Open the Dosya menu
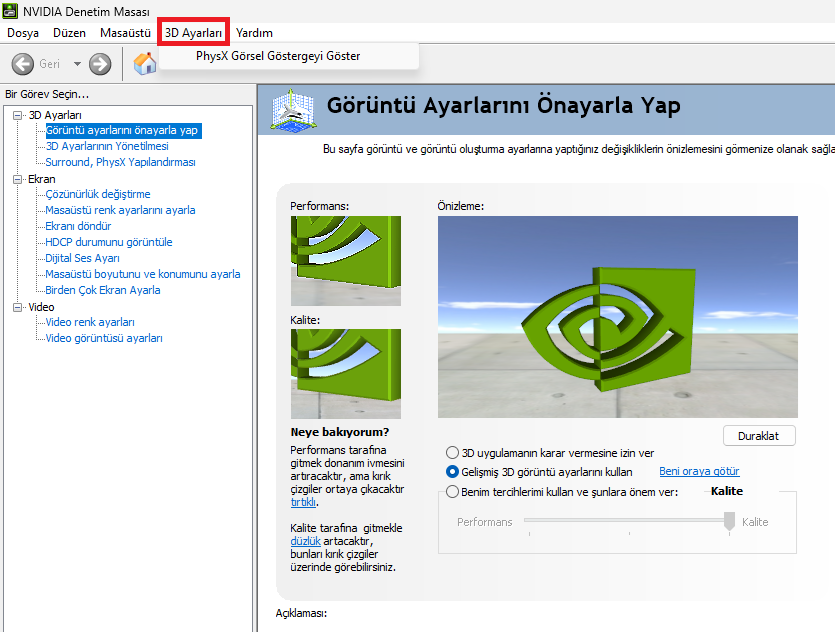This screenshot has width=835, height=632. click(23, 33)
